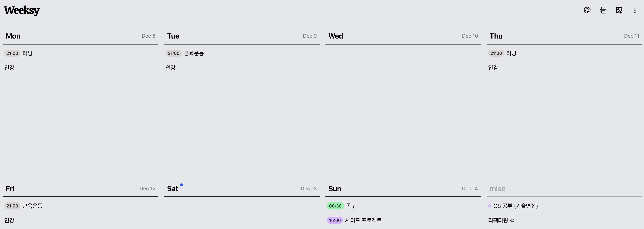
Task: Click the purple dot beside CS 공부
Action: [x=489, y=206]
